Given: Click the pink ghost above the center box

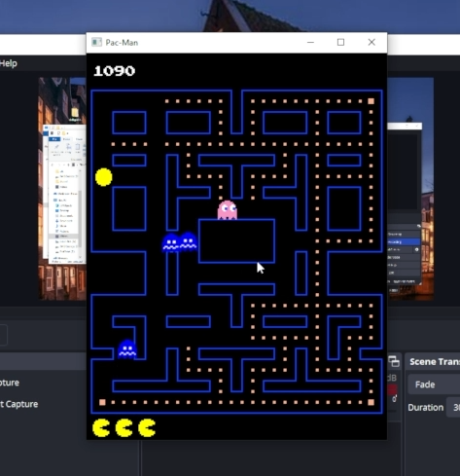Looking at the screenshot, I should (x=228, y=210).
